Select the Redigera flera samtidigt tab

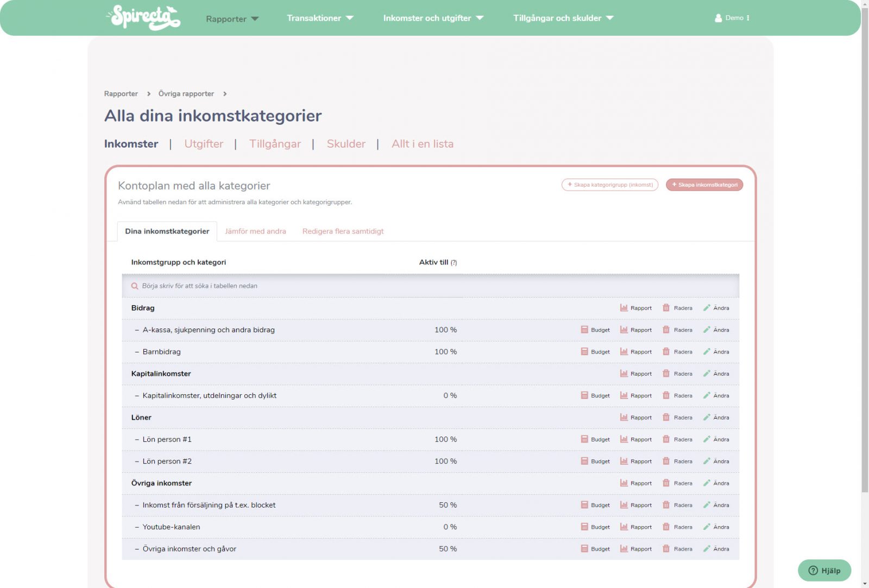click(343, 231)
